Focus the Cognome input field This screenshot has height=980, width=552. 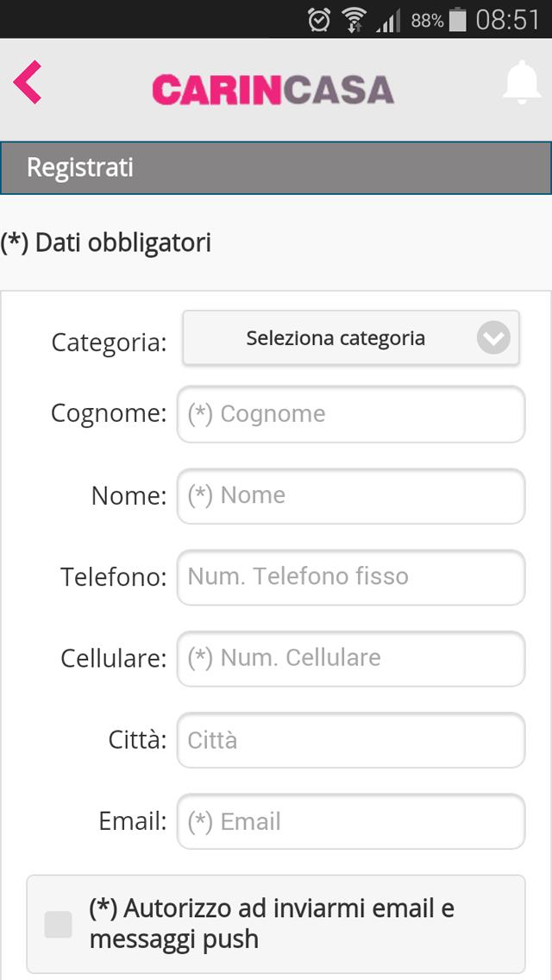[351, 414]
